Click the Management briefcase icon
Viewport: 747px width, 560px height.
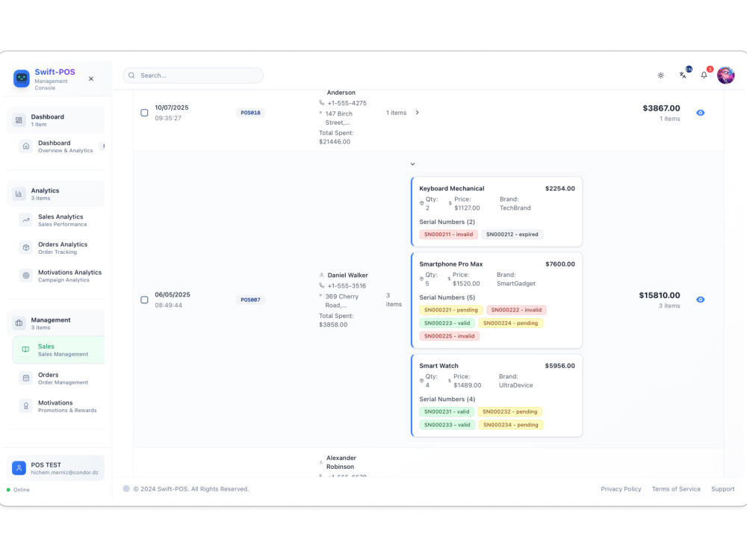click(19, 323)
